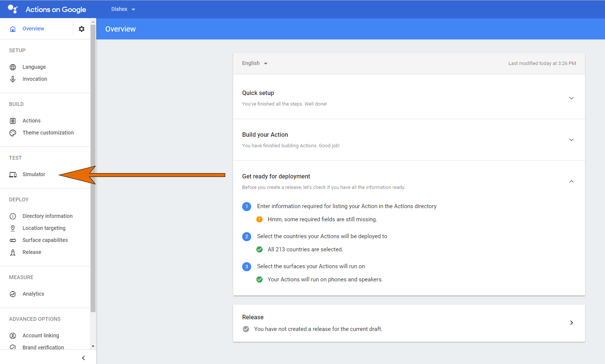Screen dimensions: 605x364
Task: Click the Theme customization palette icon
Action: pos(13,133)
